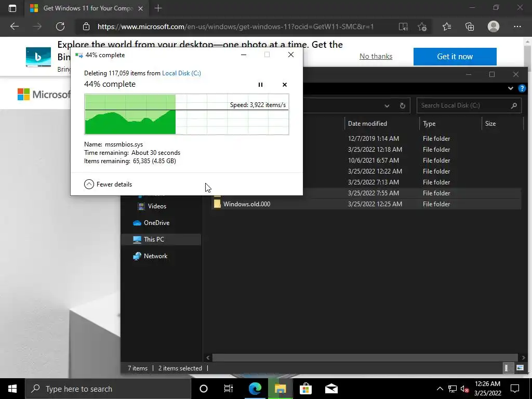Click the horizontal scrollbar in File Explorer

[x=365, y=357]
